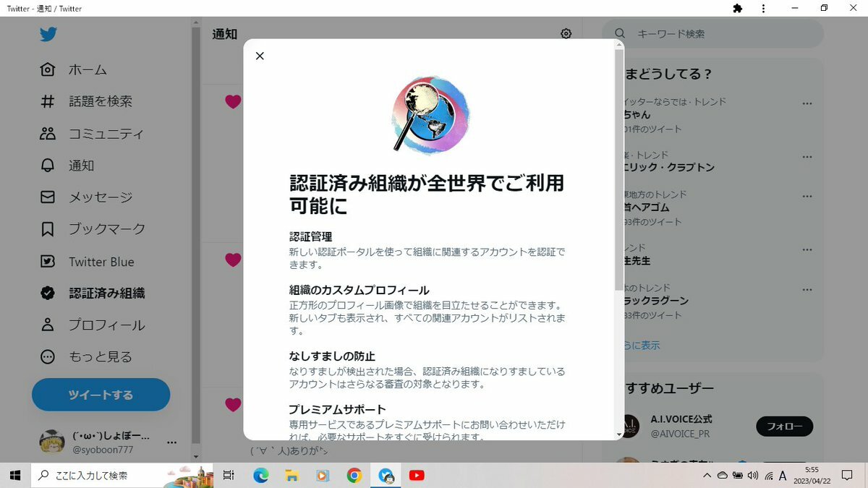
Task: Open YouTube from the taskbar
Action: [417, 475]
